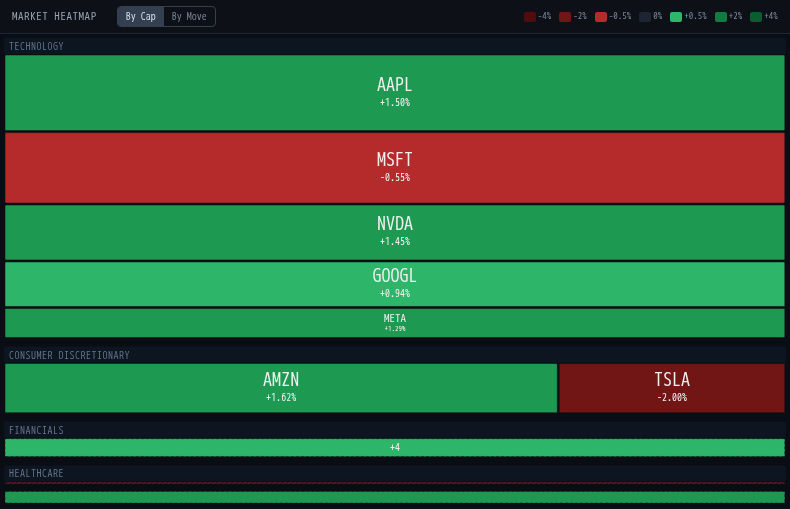Image resolution: width=790 pixels, height=509 pixels.
Task: Select the AAPL +1.50% tile
Action: (x=394, y=93)
